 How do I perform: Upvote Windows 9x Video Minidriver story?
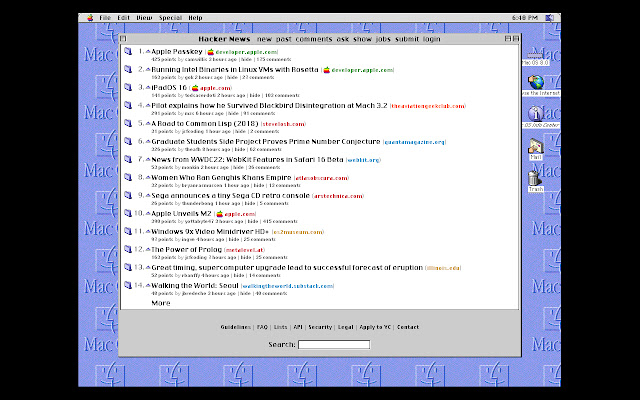click(148, 231)
